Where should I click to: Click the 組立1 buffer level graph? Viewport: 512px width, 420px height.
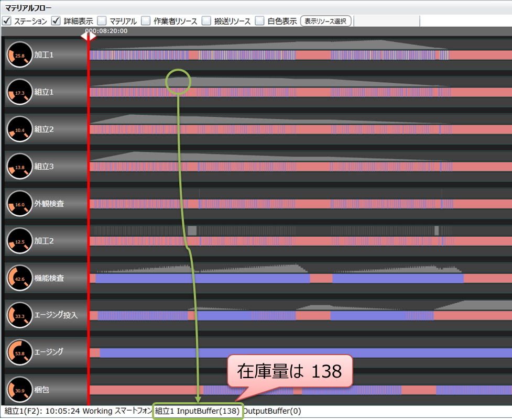(x=269, y=82)
